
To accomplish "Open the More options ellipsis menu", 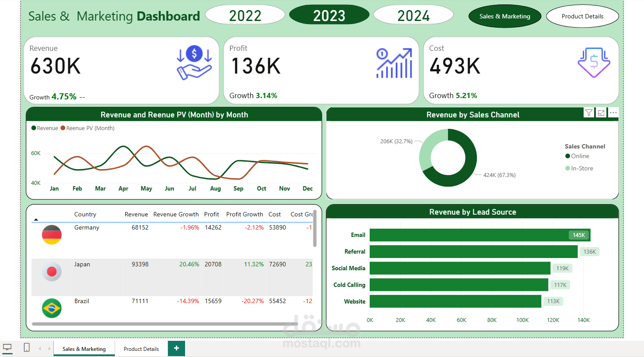I will [x=613, y=113].
